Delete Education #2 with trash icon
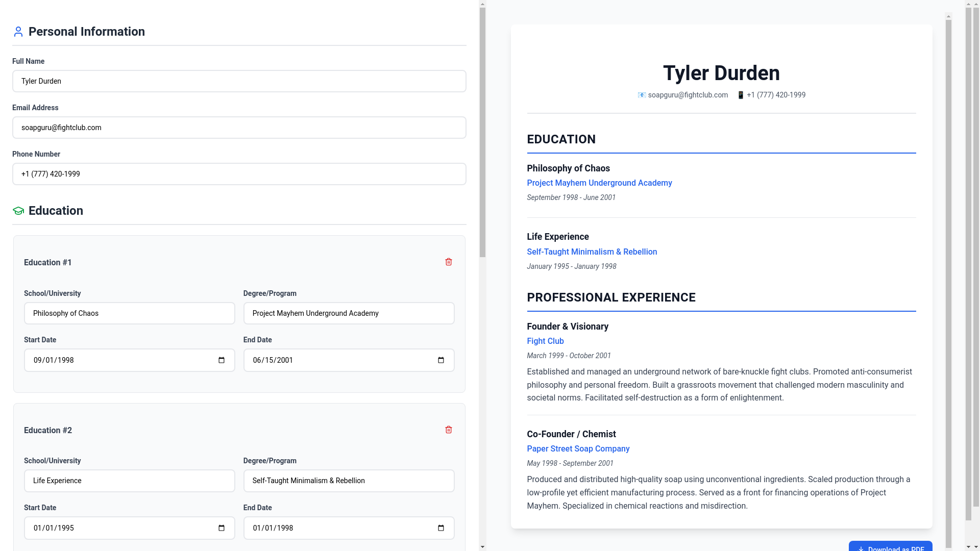 449,430
